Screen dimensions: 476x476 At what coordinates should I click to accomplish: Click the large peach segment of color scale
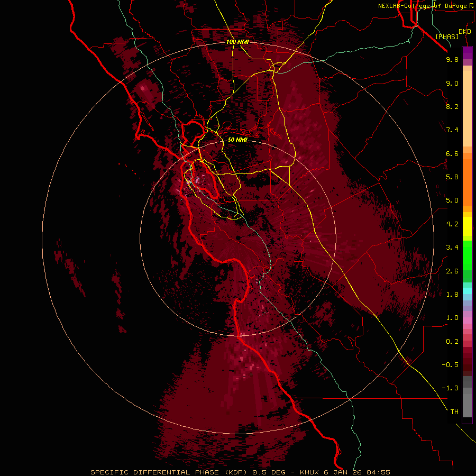click(467, 108)
